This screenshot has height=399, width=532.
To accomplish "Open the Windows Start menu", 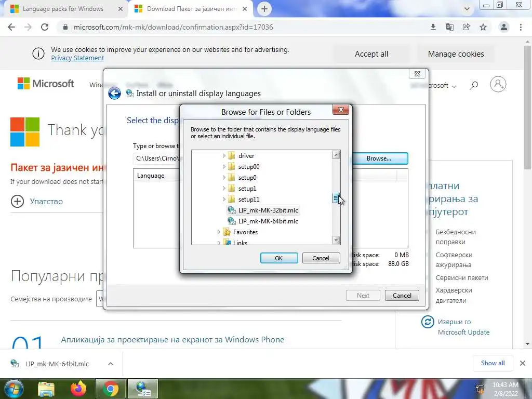I will [14, 389].
